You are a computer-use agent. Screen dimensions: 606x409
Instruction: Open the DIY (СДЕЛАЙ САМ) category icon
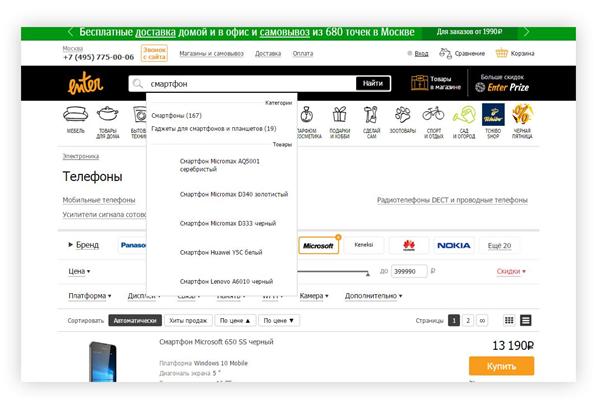pyautogui.click(x=371, y=114)
